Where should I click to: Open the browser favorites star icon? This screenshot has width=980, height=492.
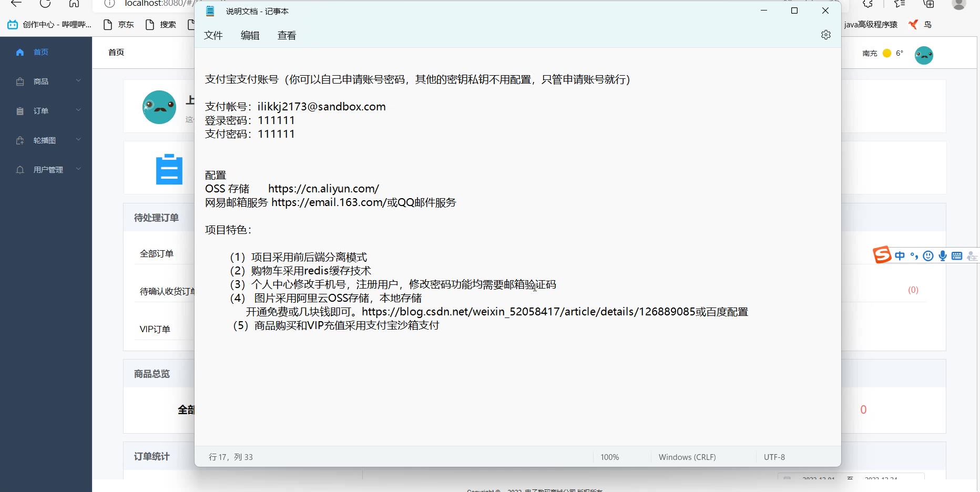[x=900, y=4]
